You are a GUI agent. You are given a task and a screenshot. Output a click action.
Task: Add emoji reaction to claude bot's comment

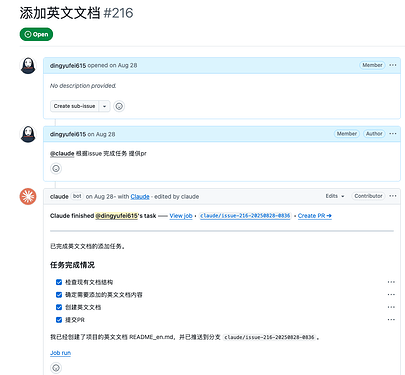point(56,368)
